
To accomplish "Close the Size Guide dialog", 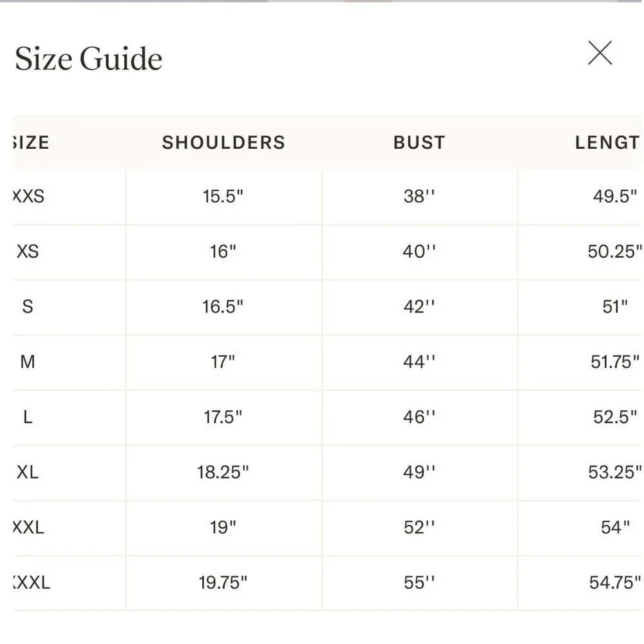I will pos(600,53).
